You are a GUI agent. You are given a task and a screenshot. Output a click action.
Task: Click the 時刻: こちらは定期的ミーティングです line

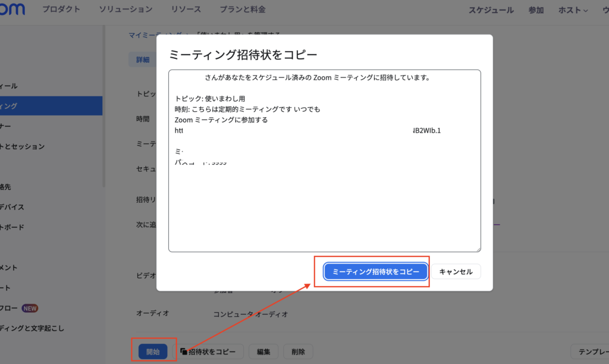click(247, 109)
